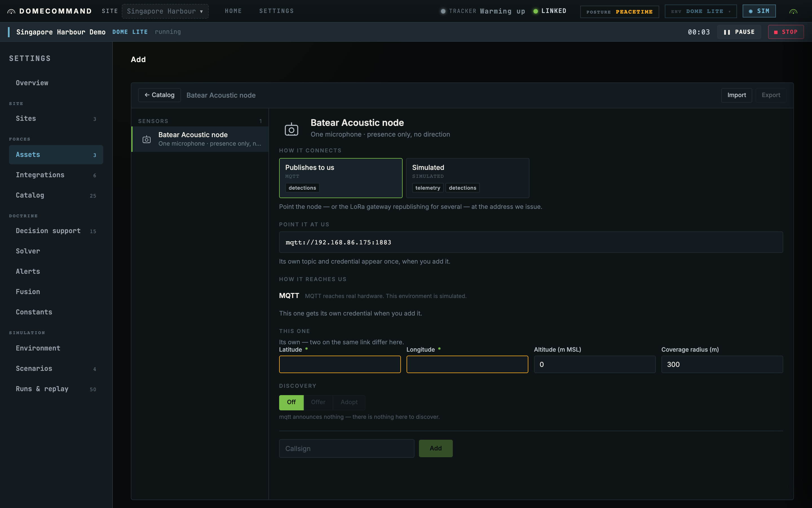Pause the running simulation

739,32
